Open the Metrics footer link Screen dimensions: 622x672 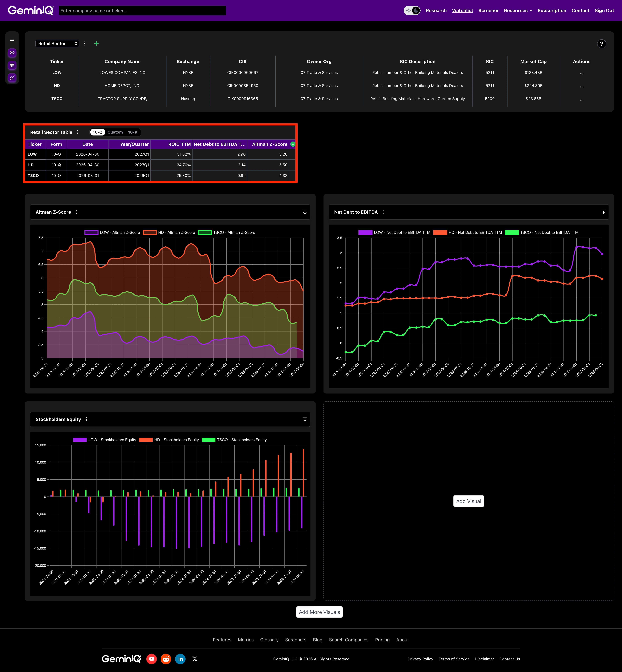[246, 640]
